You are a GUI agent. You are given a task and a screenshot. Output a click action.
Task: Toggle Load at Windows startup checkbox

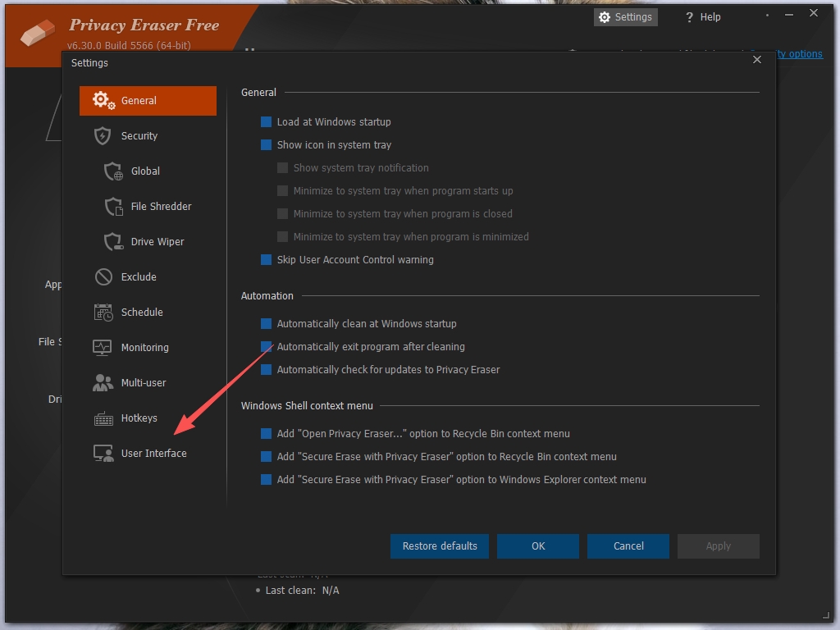tap(266, 122)
